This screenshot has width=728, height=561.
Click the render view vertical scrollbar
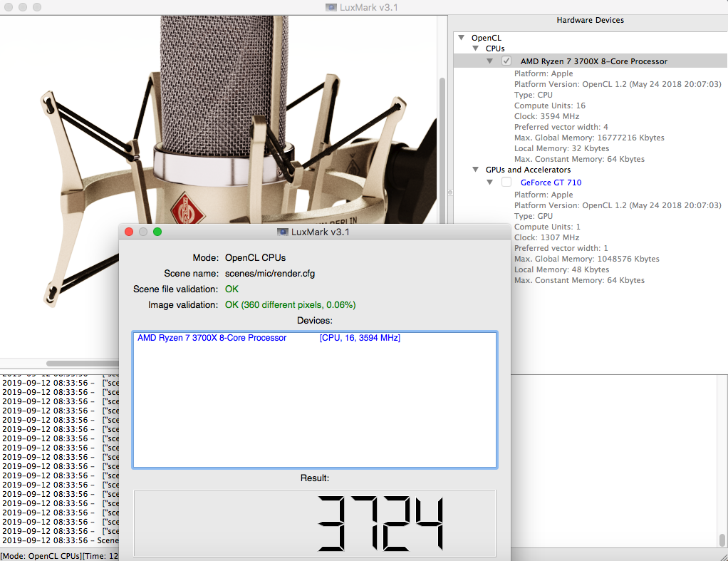[x=442, y=143]
